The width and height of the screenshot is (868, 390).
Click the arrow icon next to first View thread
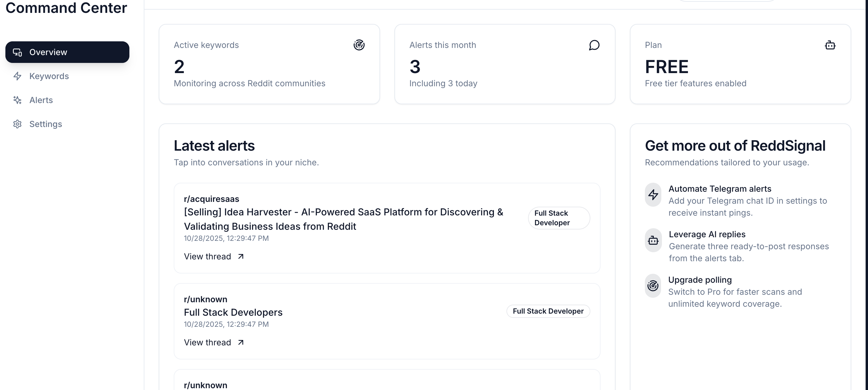pyautogui.click(x=240, y=256)
